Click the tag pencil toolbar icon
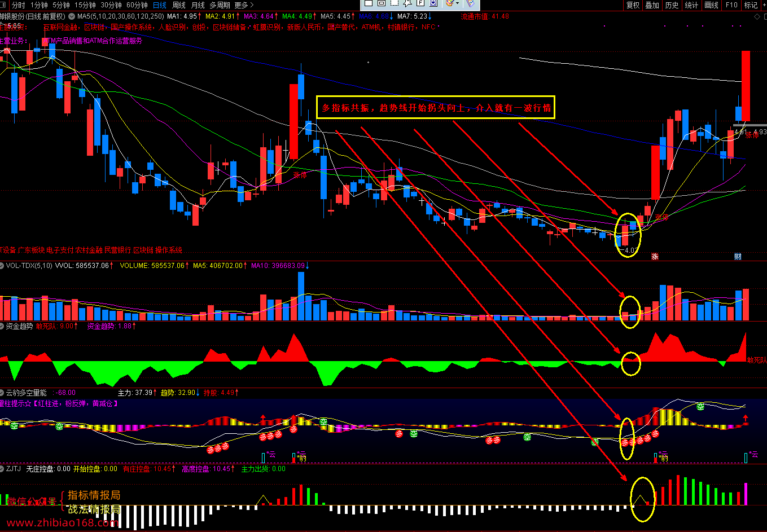767x532 pixels. tap(470, 3)
